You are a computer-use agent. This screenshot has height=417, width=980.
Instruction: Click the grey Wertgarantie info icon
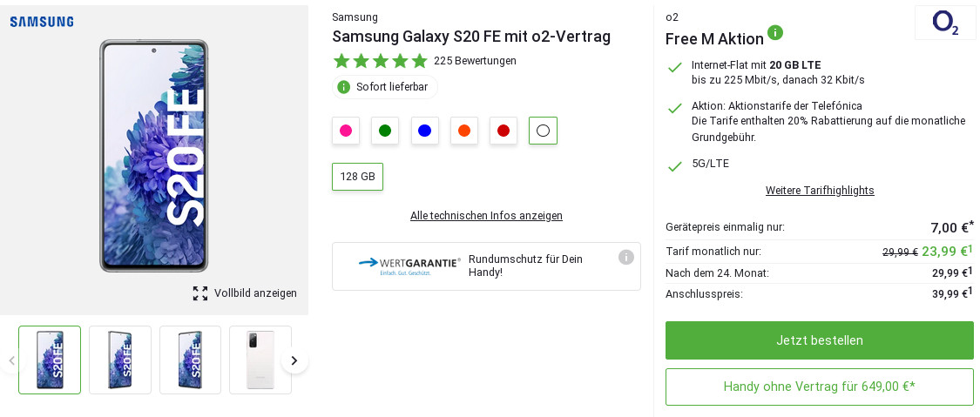click(625, 257)
